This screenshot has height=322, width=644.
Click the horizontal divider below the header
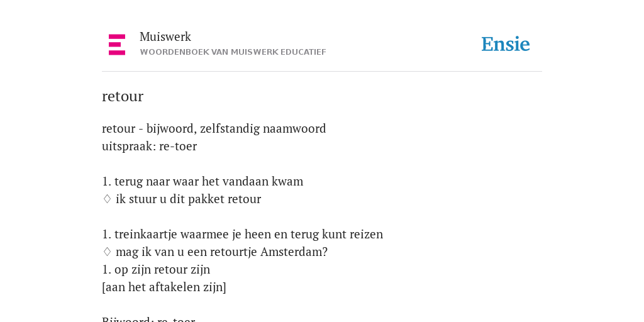coord(322,72)
